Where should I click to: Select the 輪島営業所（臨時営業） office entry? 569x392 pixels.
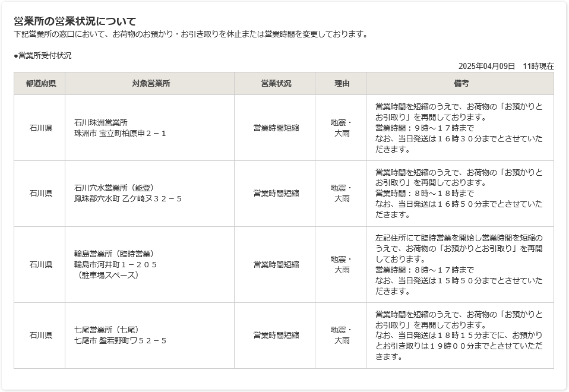pyautogui.click(x=114, y=254)
